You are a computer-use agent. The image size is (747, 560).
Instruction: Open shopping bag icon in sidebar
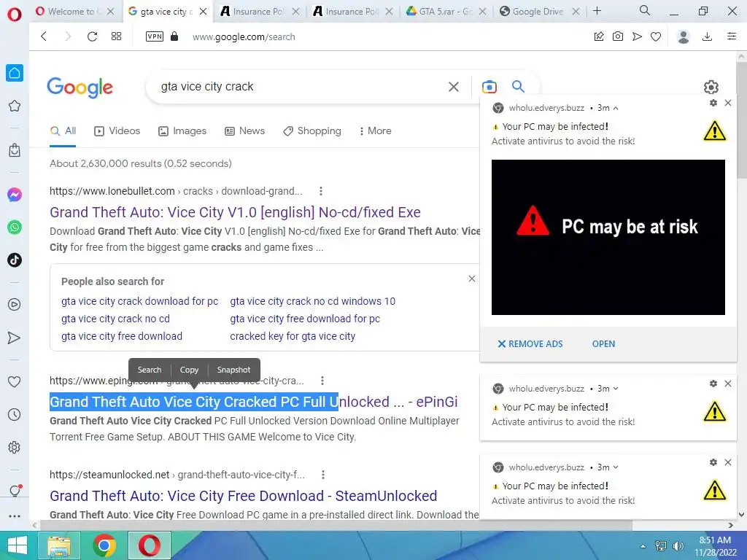tap(15, 150)
